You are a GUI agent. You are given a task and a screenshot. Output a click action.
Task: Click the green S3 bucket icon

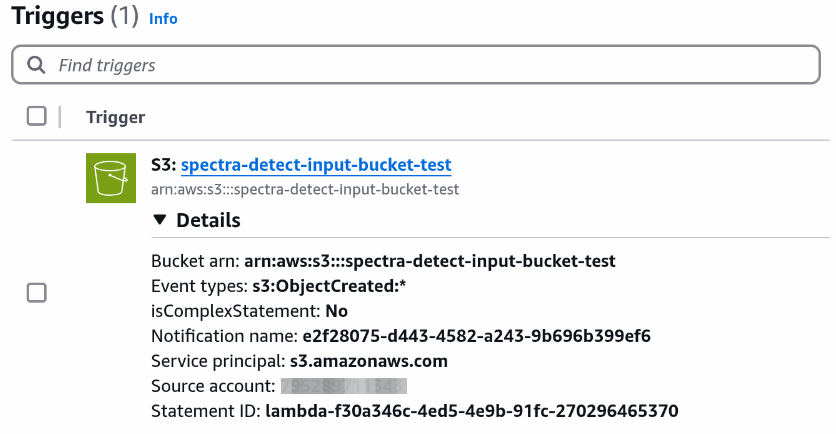coord(111,178)
